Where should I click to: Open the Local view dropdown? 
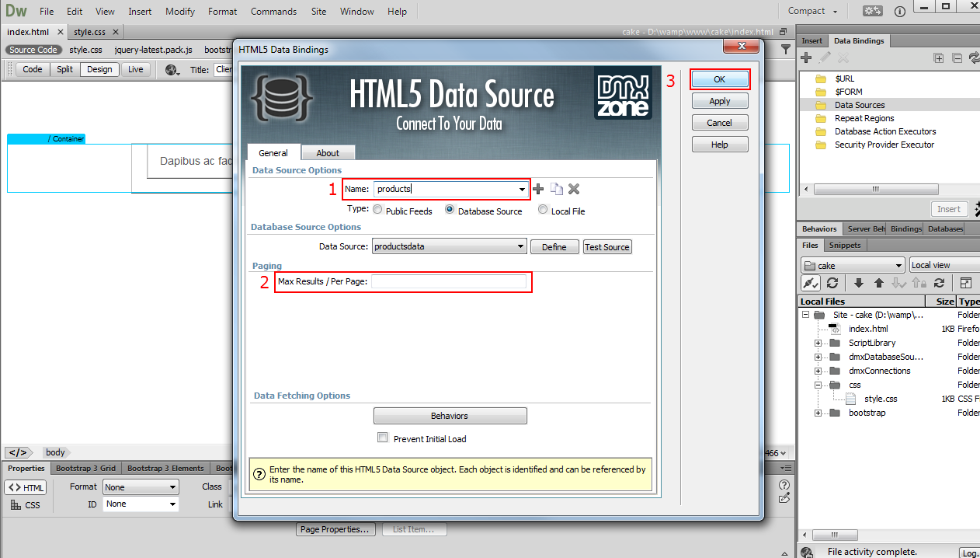(944, 265)
